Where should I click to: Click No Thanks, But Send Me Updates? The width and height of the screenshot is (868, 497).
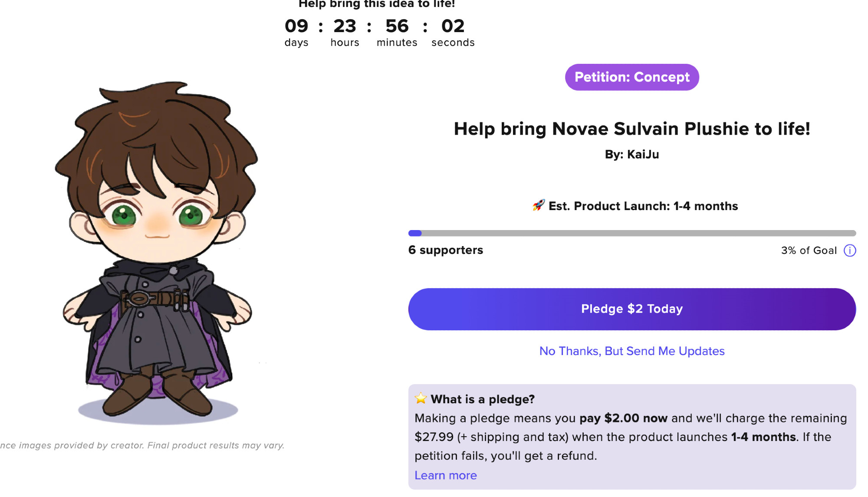[632, 351]
